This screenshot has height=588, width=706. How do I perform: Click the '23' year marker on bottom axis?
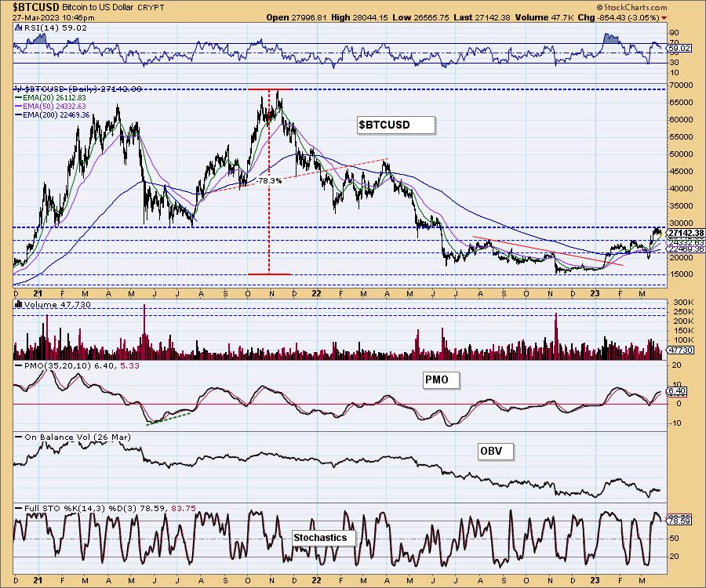pyautogui.click(x=595, y=580)
